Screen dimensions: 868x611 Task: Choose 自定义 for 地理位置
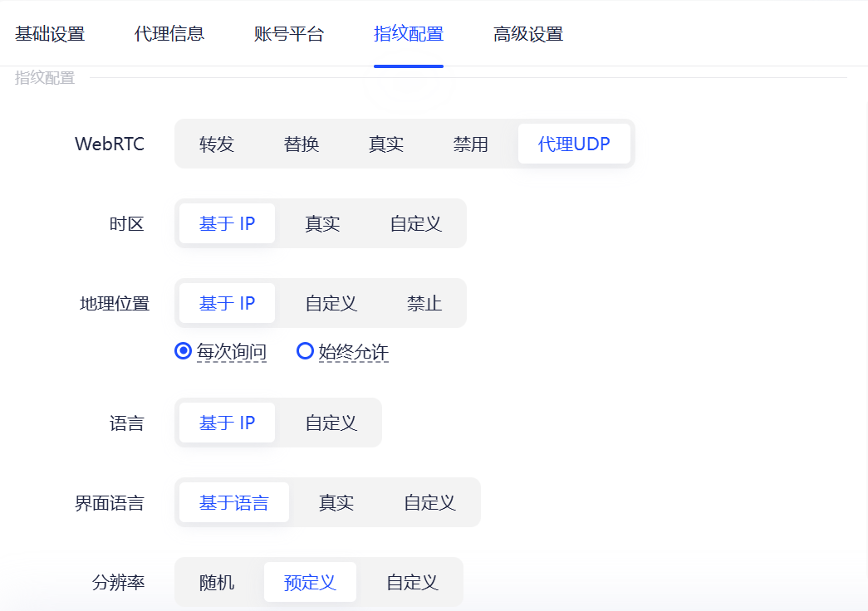tap(331, 303)
